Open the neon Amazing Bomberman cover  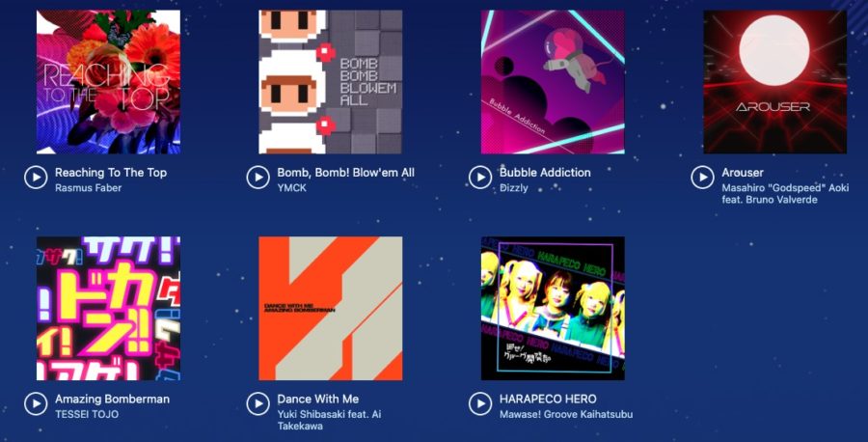(x=108, y=309)
